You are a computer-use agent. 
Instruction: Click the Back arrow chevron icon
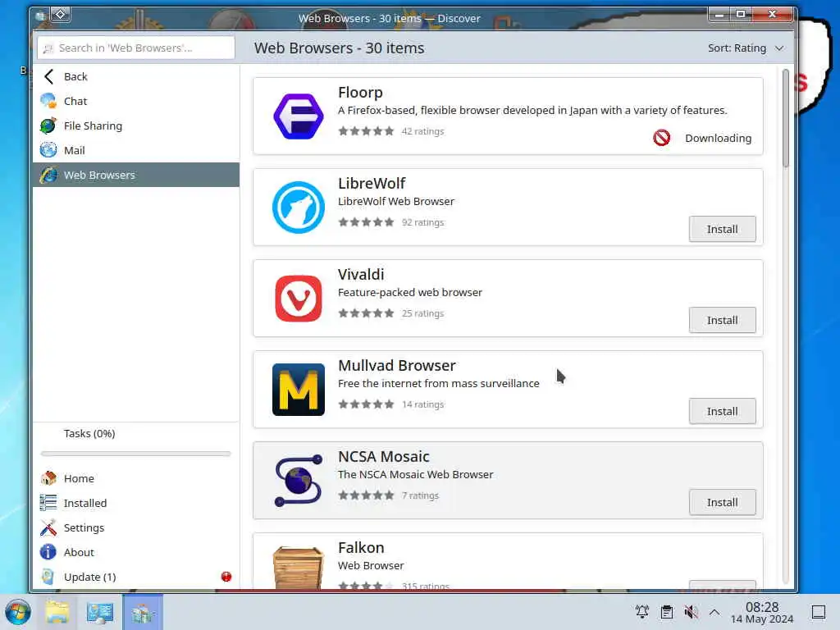click(48, 76)
